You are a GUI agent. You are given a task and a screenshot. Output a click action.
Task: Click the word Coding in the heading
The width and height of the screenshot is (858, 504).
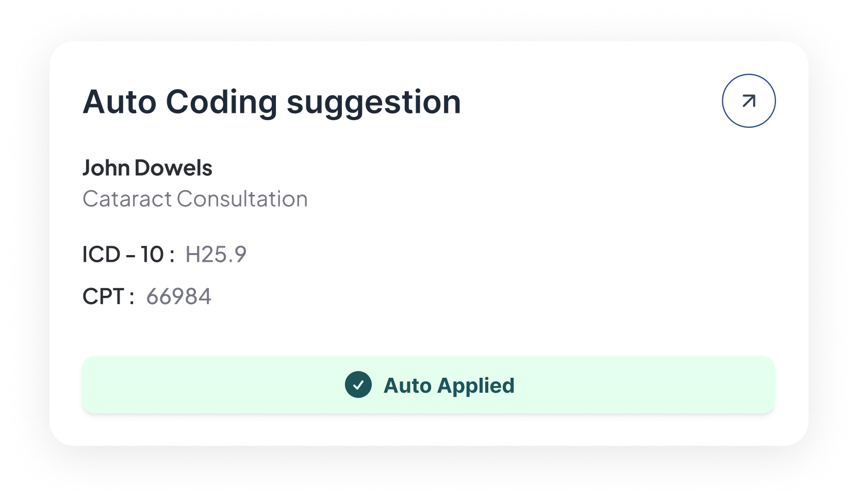coord(222,102)
